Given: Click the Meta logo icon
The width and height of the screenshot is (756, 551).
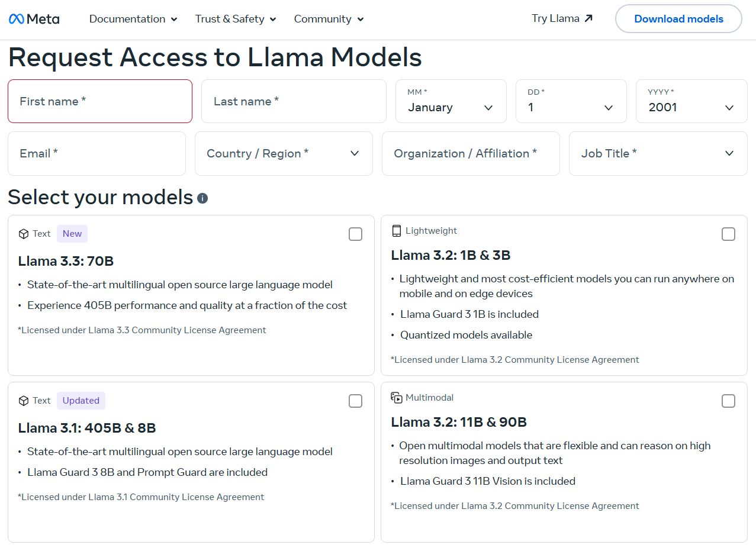Looking at the screenshot, I should tap(17, 19).
